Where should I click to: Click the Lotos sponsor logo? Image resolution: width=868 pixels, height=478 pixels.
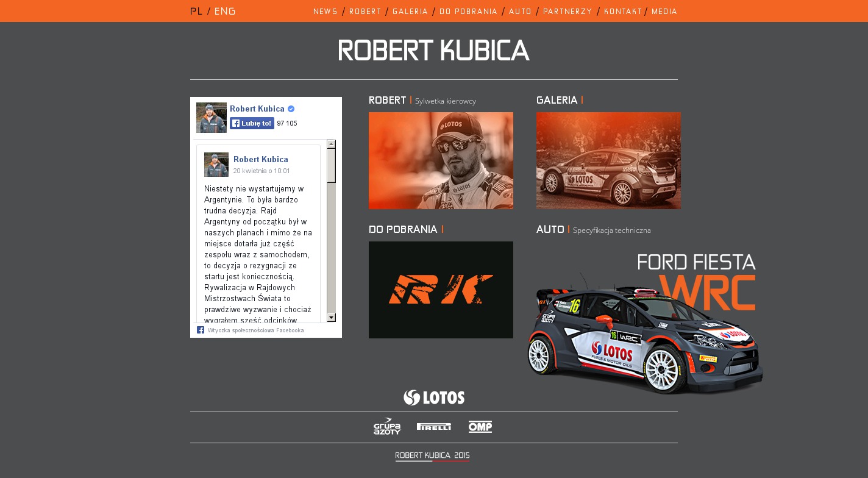point(433,398)
